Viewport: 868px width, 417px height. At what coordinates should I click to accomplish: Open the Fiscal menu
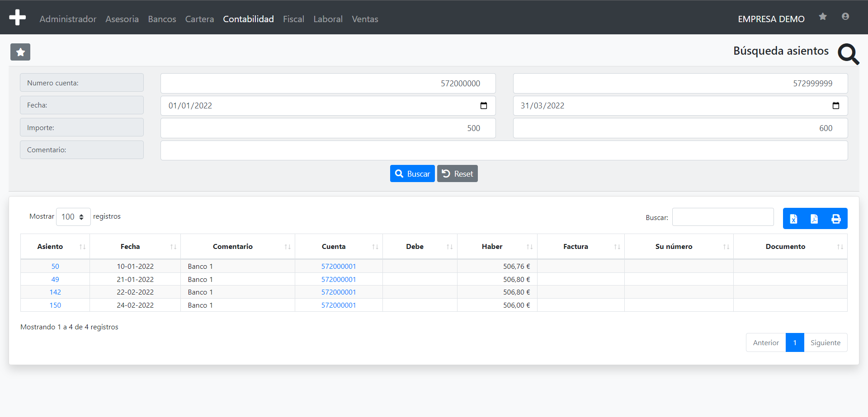293,19
